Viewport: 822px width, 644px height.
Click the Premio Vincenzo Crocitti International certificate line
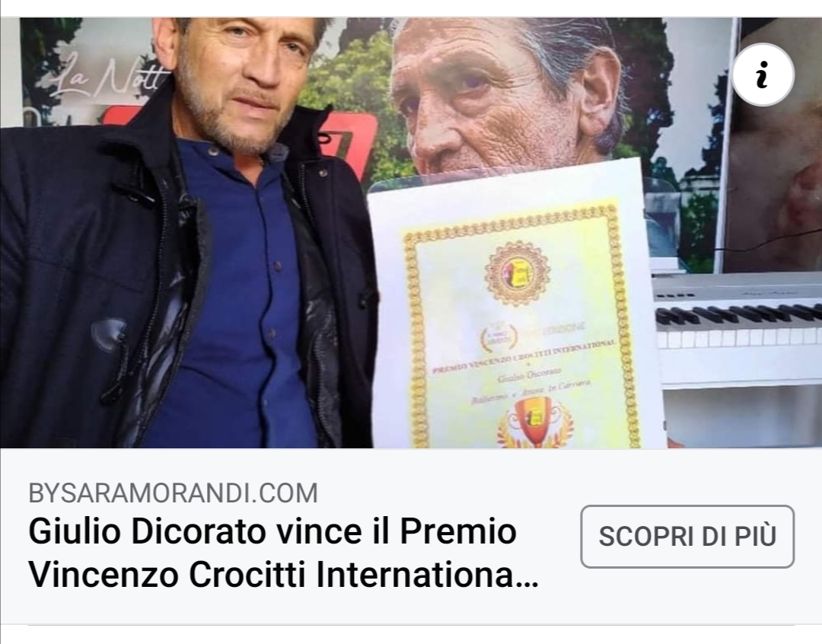[x=524, y=356]
